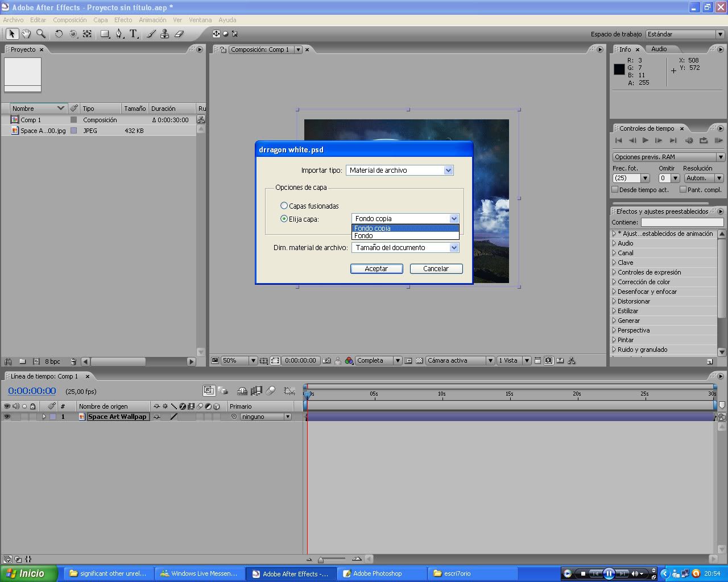Open Archivo menu

[13, 20]
